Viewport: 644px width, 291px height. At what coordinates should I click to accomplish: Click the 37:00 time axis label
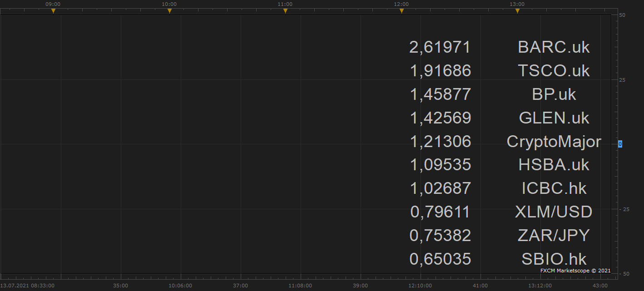click(x=240, y=286)
